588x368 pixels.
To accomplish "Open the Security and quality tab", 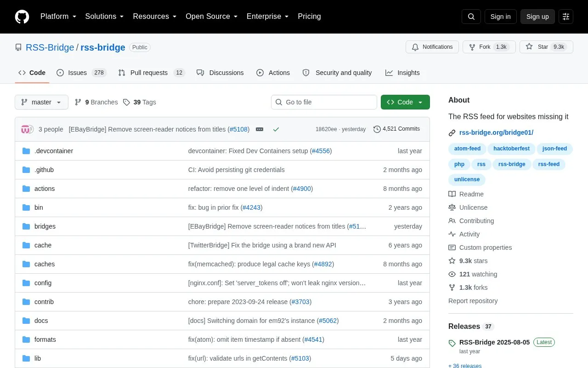I will 337,73.
